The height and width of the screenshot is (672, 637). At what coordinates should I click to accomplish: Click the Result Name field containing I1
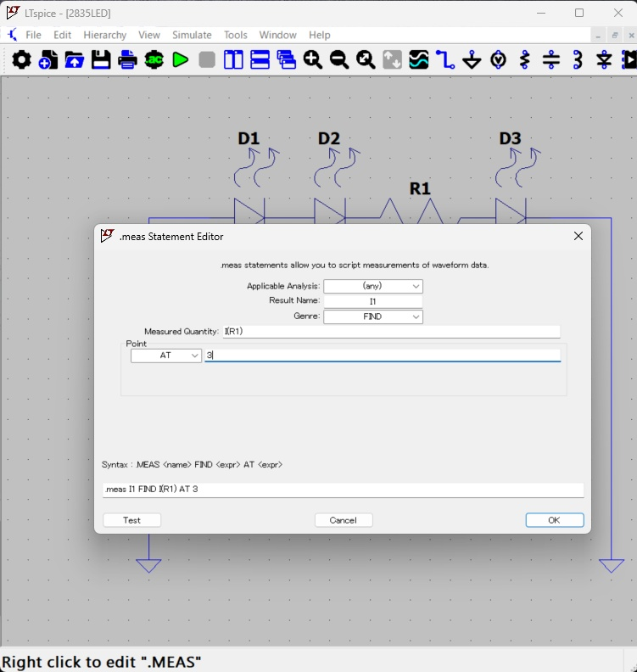[373, 301]
